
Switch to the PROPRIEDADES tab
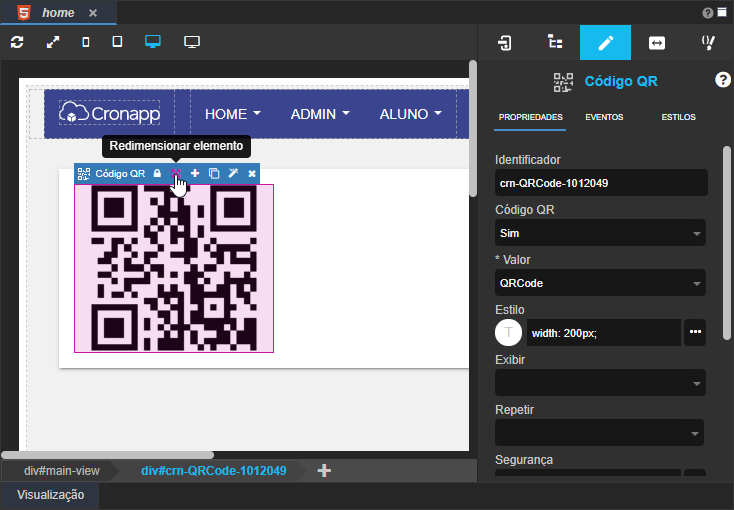point(530,117)
